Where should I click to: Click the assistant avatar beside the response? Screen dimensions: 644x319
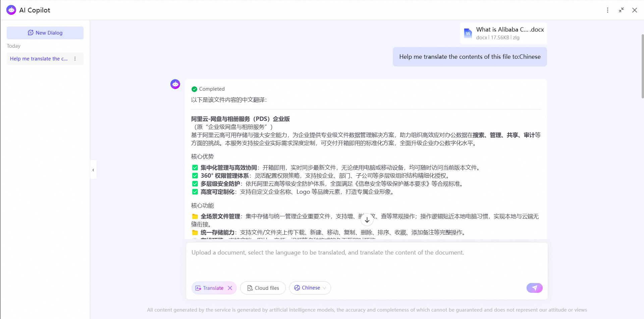[x=175, y=84]
